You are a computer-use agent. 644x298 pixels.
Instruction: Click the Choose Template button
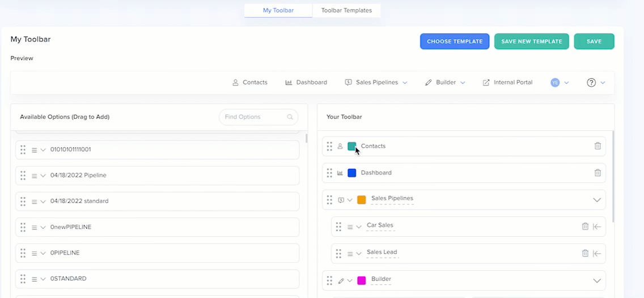pos(454,41)
